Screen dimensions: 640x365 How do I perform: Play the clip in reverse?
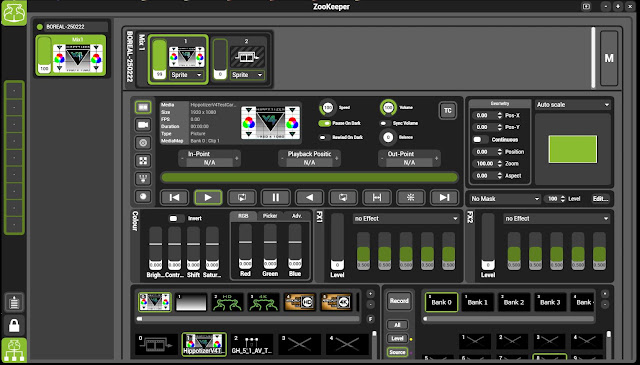(309, 198)
